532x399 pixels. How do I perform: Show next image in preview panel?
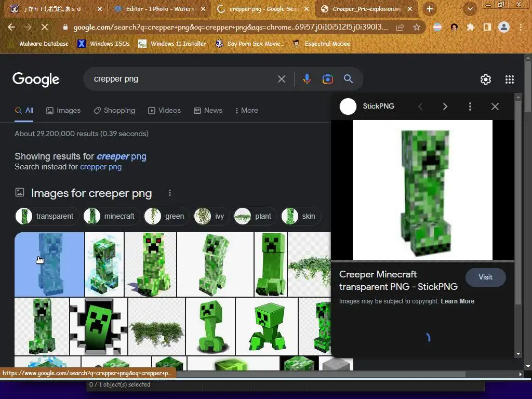tap(445, 107)
